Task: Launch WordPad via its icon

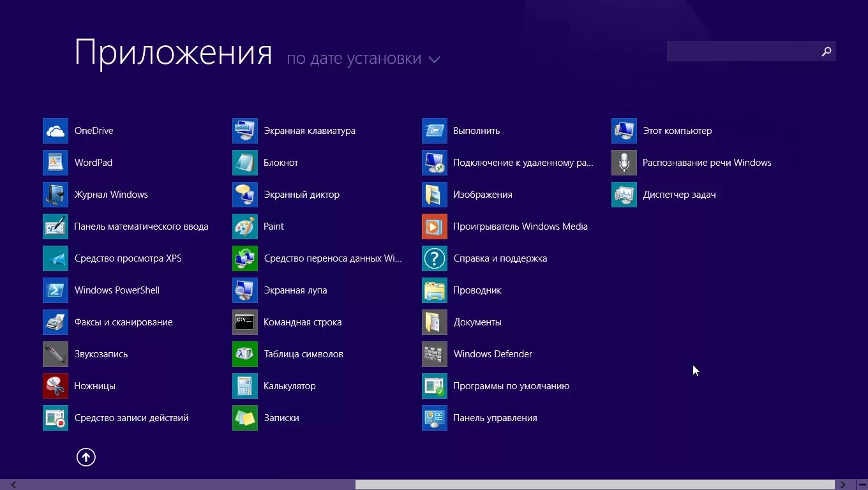Action: (x=56, y=163)
